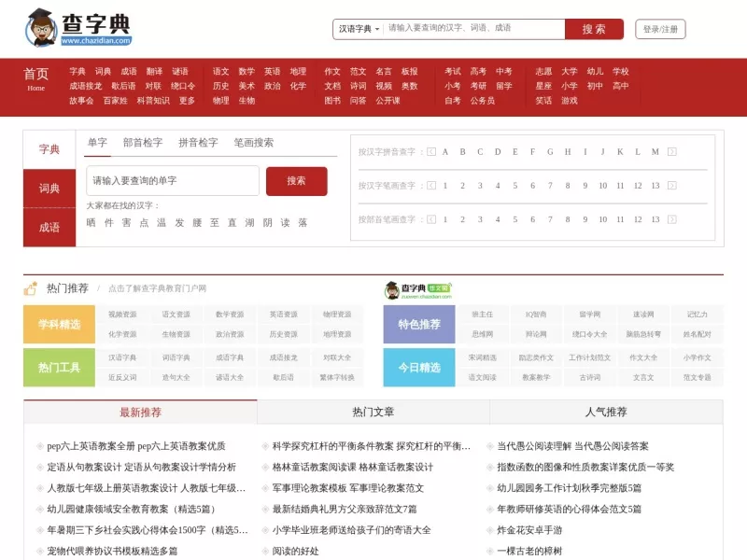This screenshot has height=560, width=747.
Task: Click letter M in pinyin lookup row
Action: click(655, 152)
